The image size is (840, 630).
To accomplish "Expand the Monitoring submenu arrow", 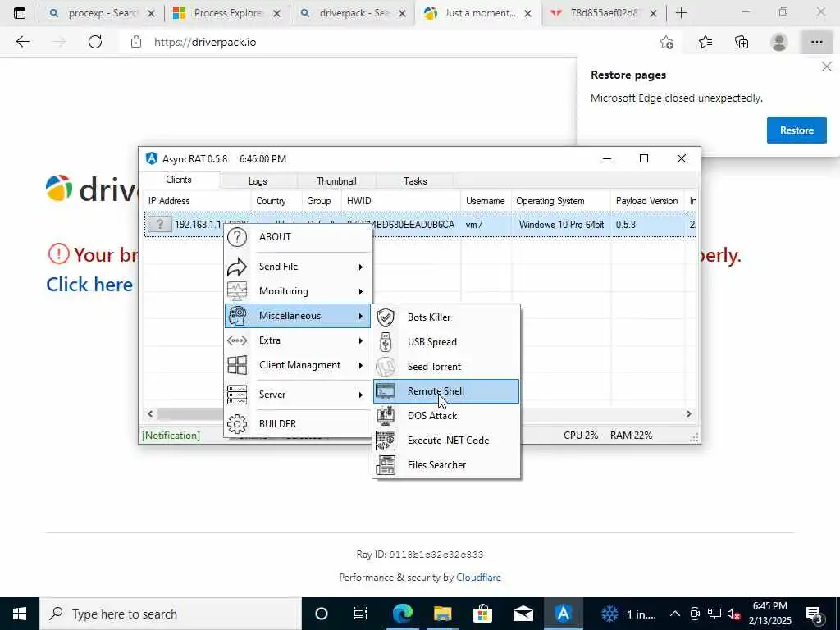I will 361,291.
